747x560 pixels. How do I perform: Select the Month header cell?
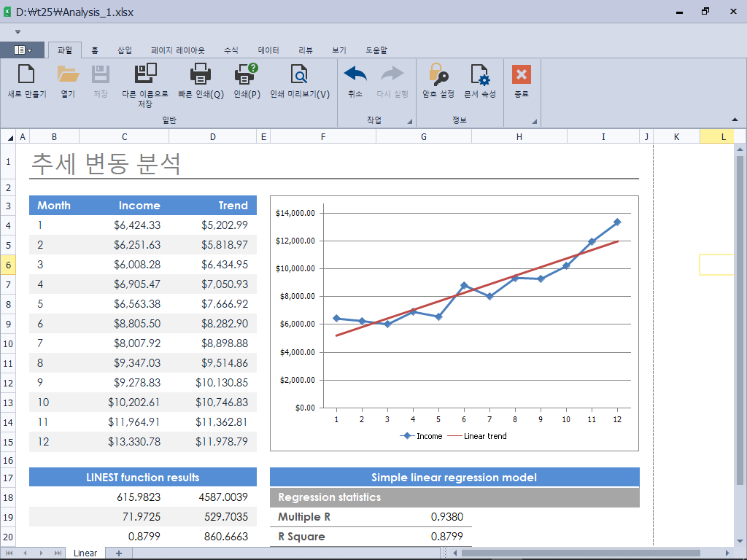coord(54,205)
